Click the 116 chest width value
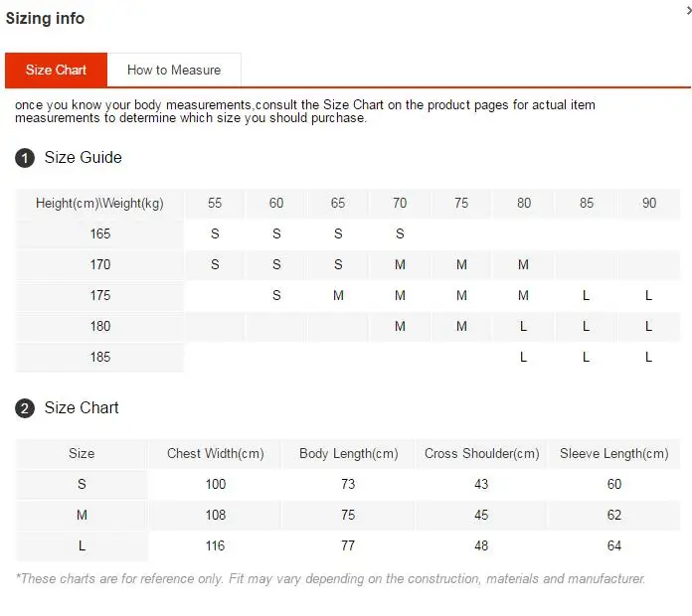This screenshot has width=692, height=616. 216,545
